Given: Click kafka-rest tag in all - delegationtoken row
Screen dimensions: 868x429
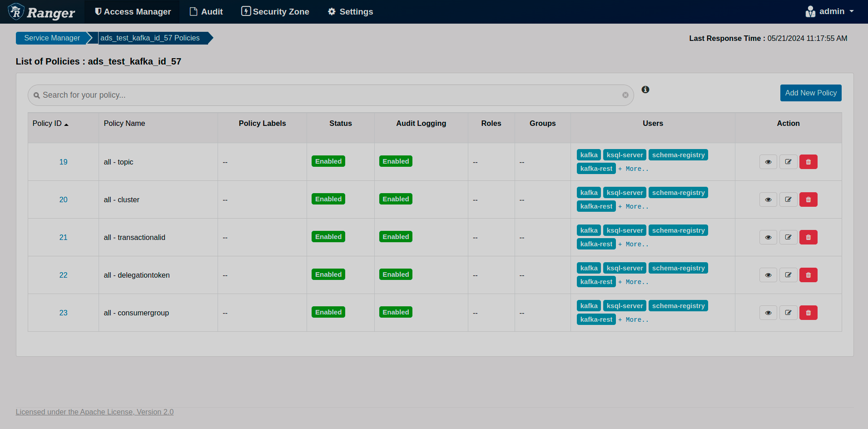Looking at the screenshot, I should point(596,282).
